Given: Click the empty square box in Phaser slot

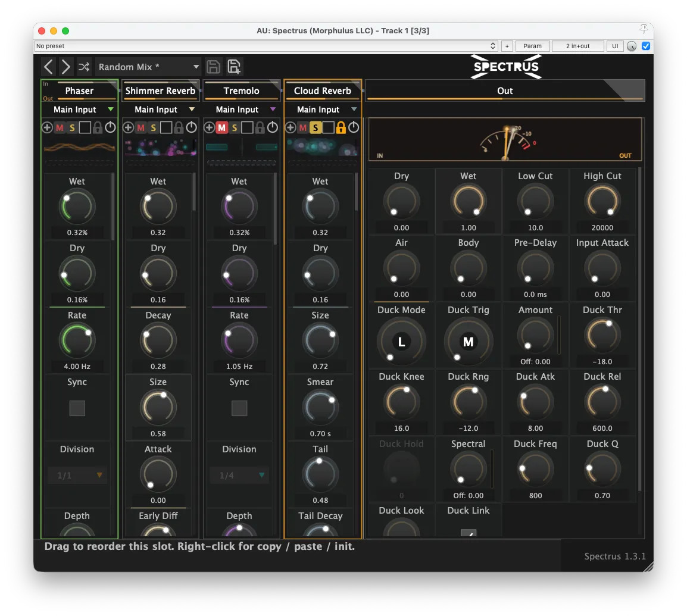Looking at the screenshot, I should (x=85, y=127).
